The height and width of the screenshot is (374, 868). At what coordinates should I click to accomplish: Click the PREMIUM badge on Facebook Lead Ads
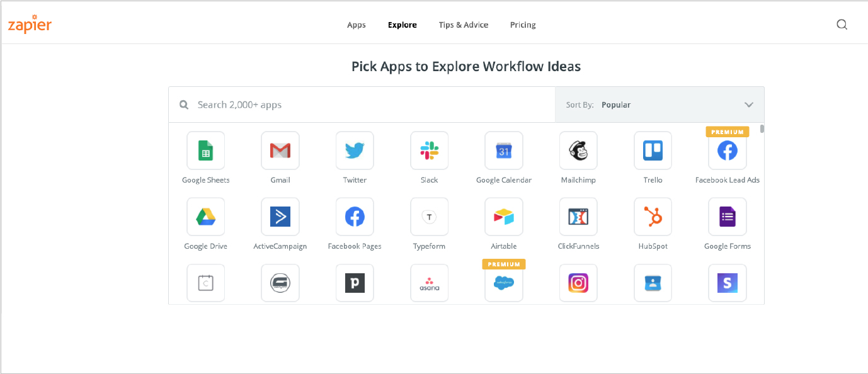click(x=728, y=132)
